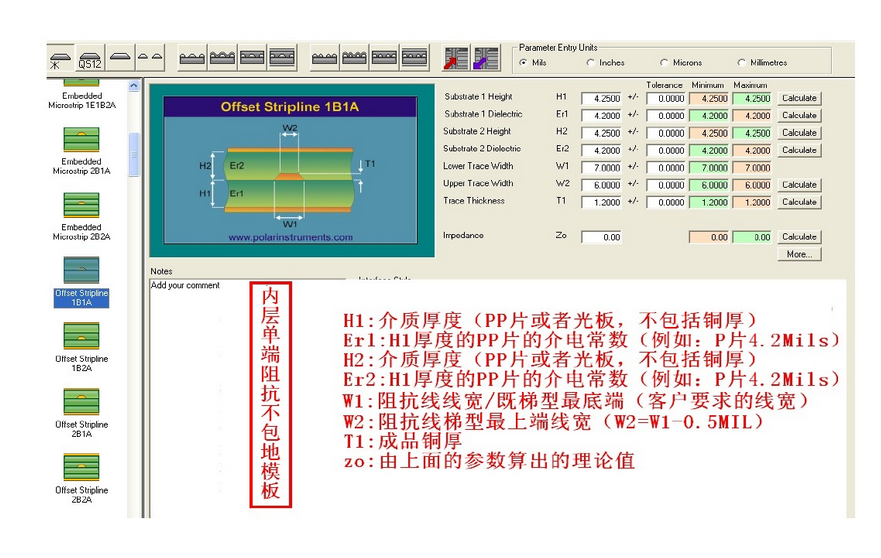The width and height of the screenshot is (881, 558).
Task: Open the More... options button
Action: click(x=799, y=254)
